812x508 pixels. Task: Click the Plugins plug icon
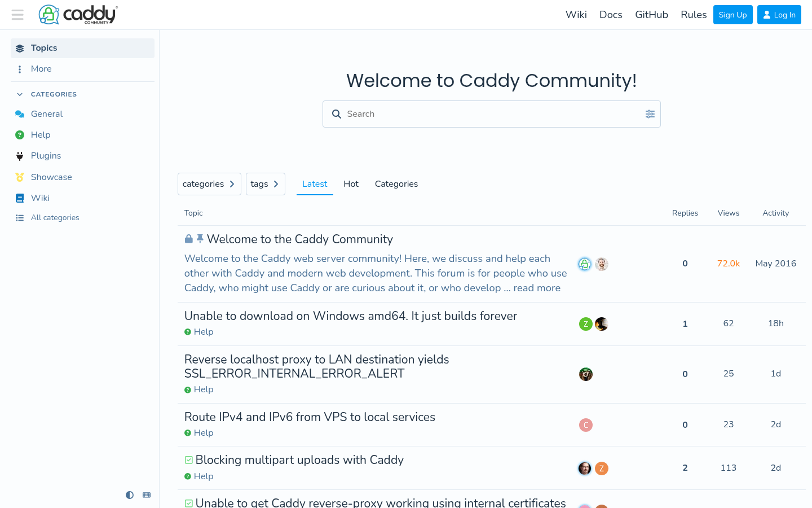(x=20, y=156)
